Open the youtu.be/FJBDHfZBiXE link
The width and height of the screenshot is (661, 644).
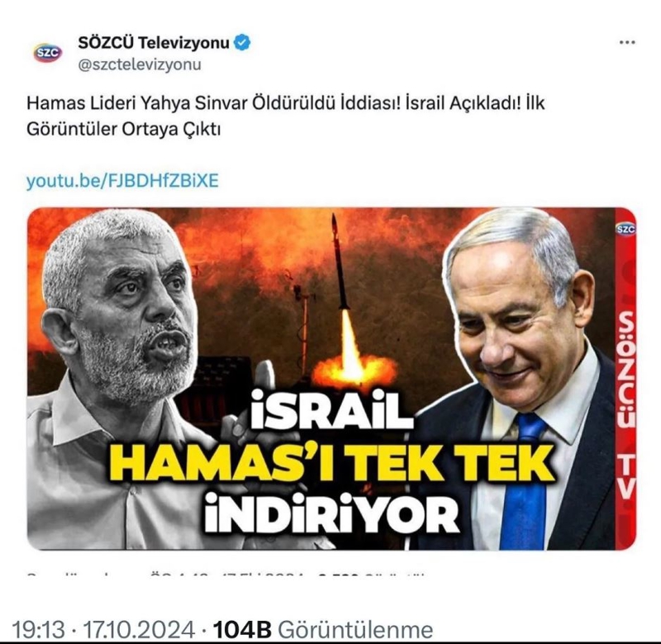click(x=122, y=181)
